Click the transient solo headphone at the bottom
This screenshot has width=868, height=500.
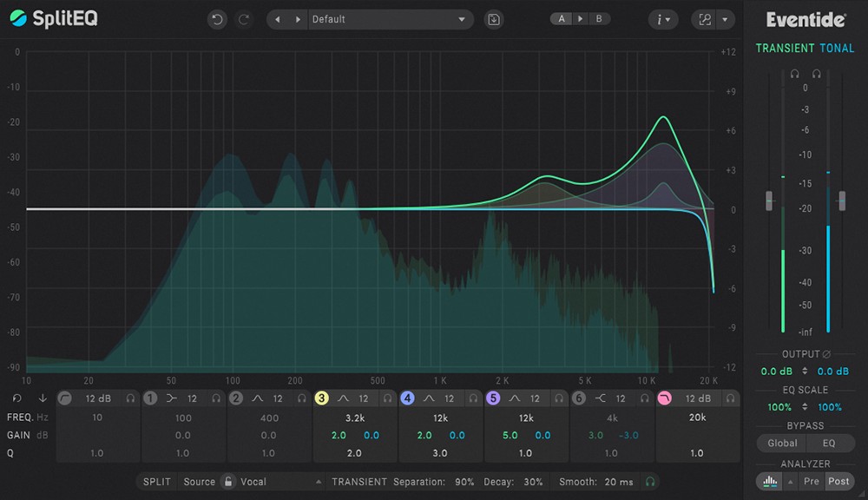point(650,482)
